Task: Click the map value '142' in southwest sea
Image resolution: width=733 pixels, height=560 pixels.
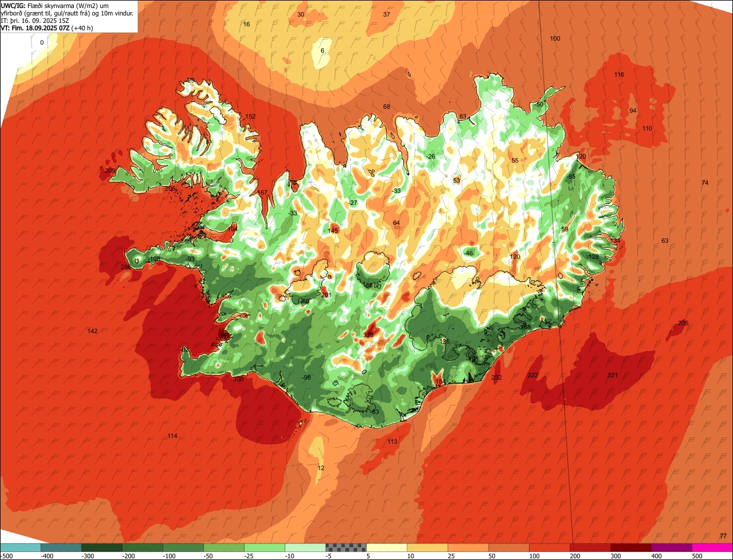Action: coord(92,331)
